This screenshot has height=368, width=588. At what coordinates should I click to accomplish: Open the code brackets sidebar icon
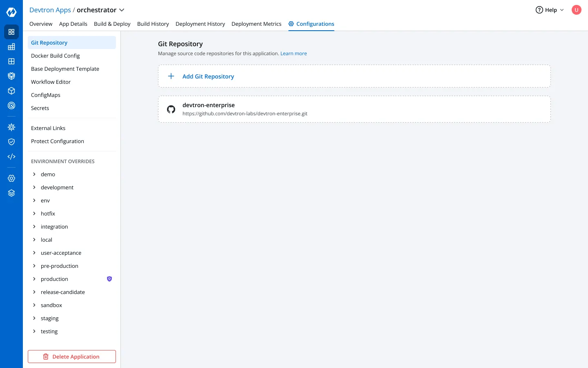coord(11,157)
